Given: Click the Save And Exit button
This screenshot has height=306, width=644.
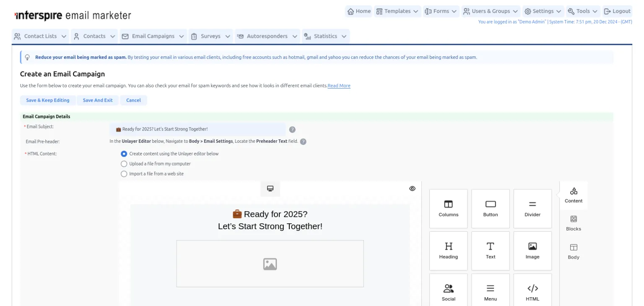Looking at the screenshot, I should [97, 100].
